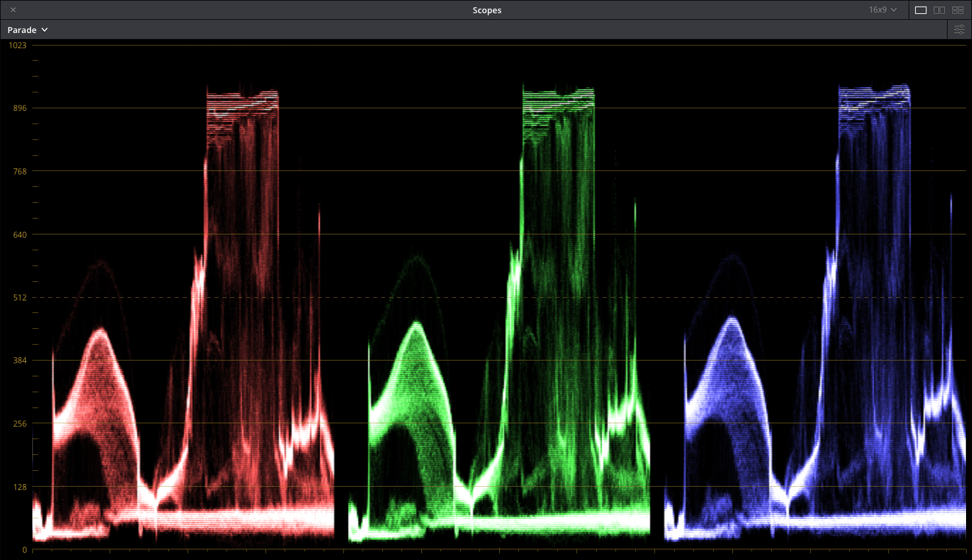Click the 768 scale label
972x560 pixels.
coord(20,171)
